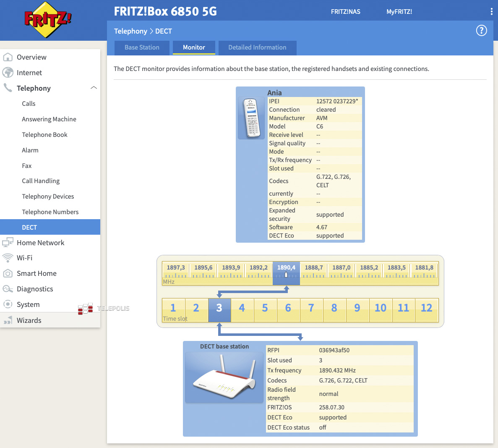Image resolution: width=498 pixels, height=448 pixels.
Task: Open the three-dot options menu
Action: point(491,12)
